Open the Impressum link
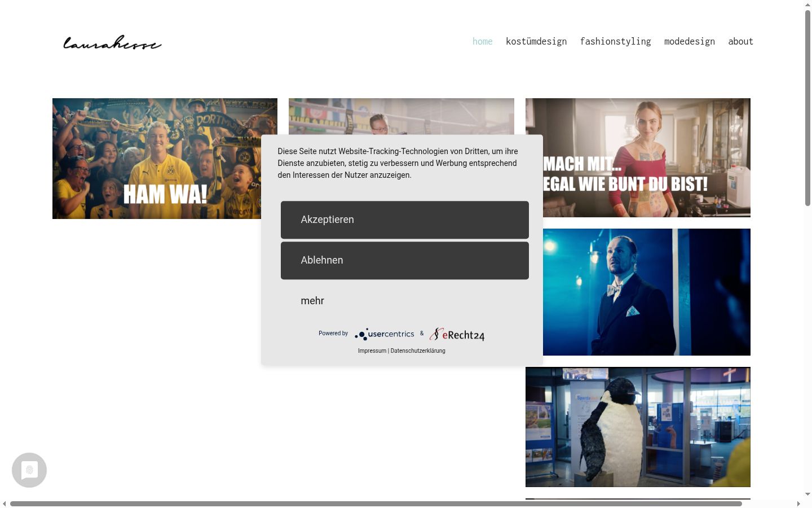This screenshot has height=508, width=812. [372, 351]
